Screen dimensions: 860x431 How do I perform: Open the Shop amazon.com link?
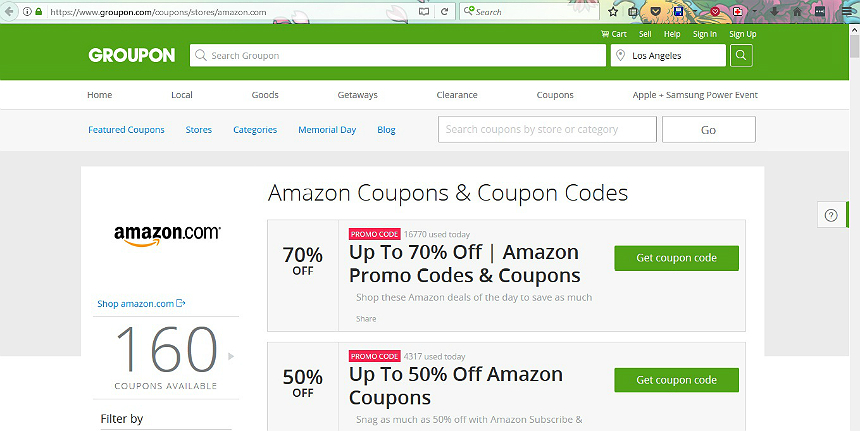142,304
